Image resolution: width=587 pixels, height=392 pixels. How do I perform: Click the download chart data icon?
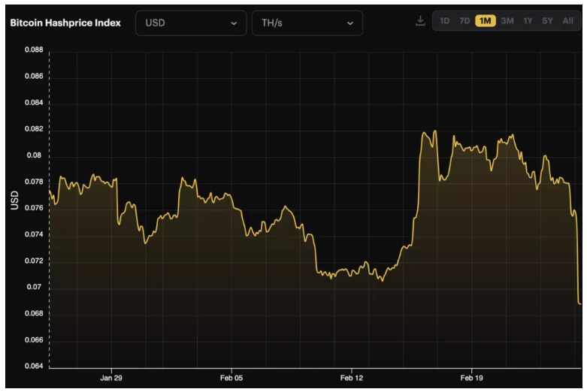pos(420,21)
